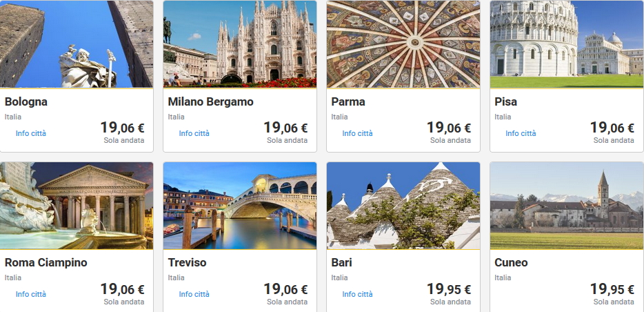Click the Cuneo countryside photo

pyautogui.click(x=567, y=206)
